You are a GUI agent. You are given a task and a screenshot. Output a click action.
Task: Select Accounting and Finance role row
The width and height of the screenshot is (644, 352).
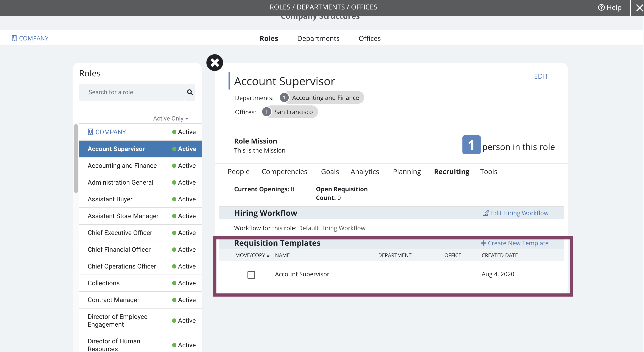[140, 166]
